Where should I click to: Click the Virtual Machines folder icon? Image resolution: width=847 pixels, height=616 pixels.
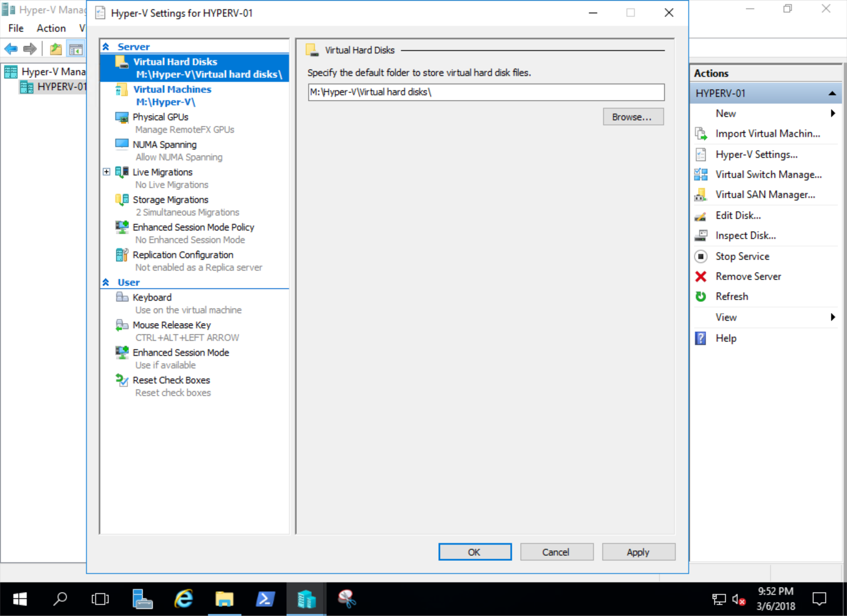[121, 89]
